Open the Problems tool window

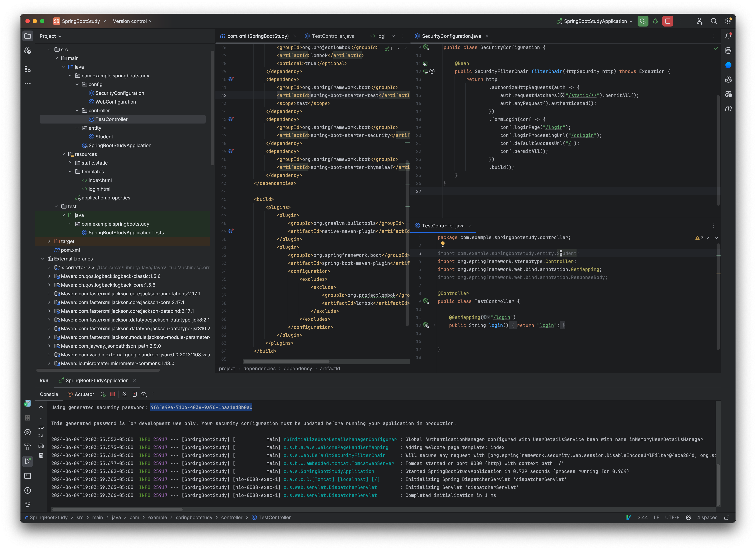[27, 490]
